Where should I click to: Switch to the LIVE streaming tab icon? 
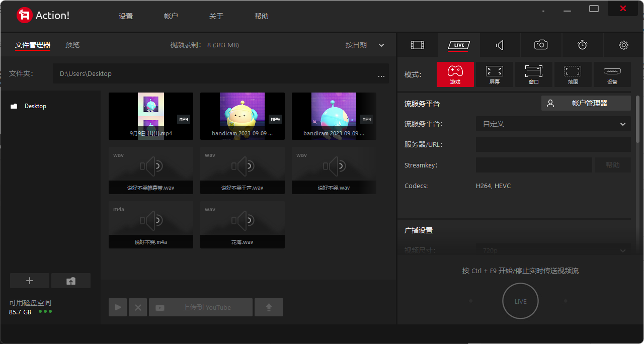[x=458, y=45]
